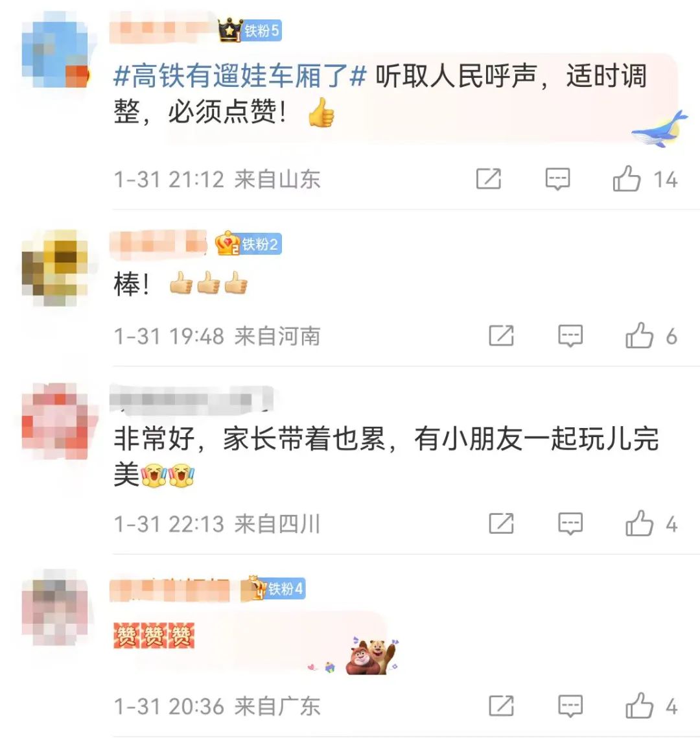Open the #高铁有遛娃车厢了# hashtag topic

pyautogui.click(x=239, y=76)
